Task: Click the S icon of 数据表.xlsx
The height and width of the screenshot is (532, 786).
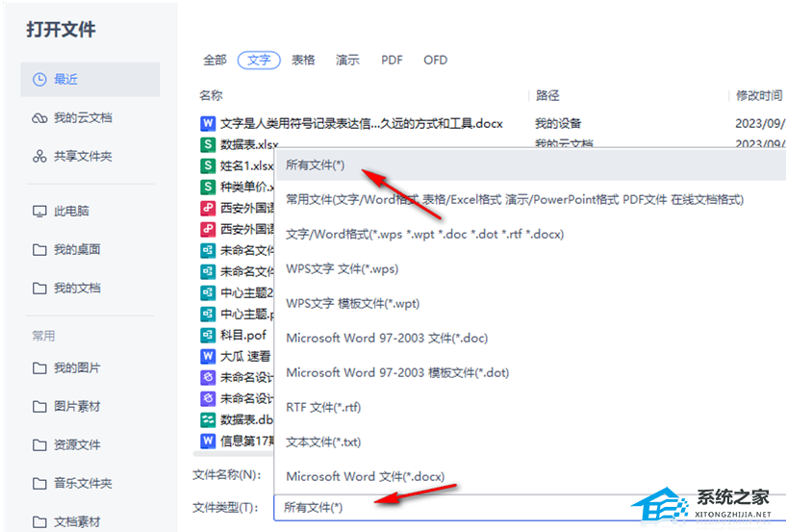Action: (208, 144)
